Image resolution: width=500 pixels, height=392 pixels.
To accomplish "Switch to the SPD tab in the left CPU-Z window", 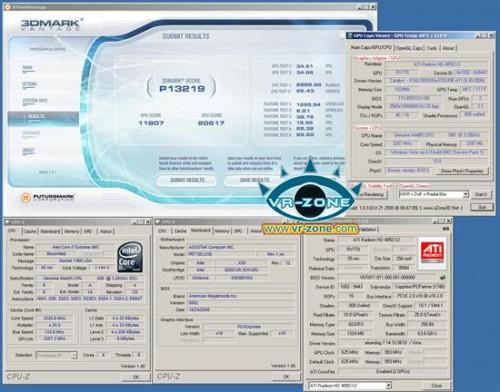I will coord(88,231).
